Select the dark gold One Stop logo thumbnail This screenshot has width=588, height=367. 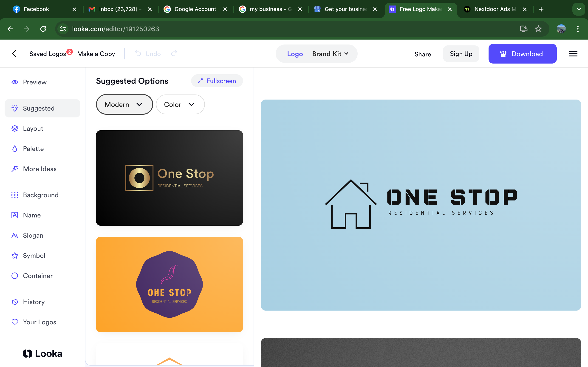coord(169,178)
